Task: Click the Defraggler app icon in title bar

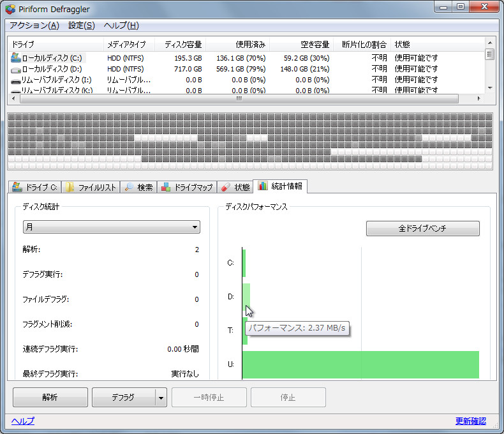Action: pos(10,9)
